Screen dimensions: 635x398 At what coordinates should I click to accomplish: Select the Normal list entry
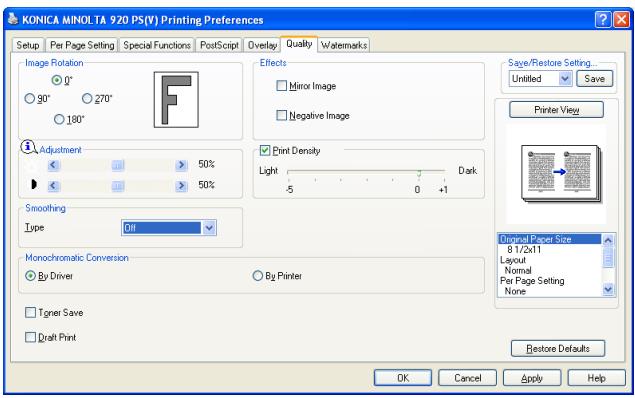coord(518,270)
